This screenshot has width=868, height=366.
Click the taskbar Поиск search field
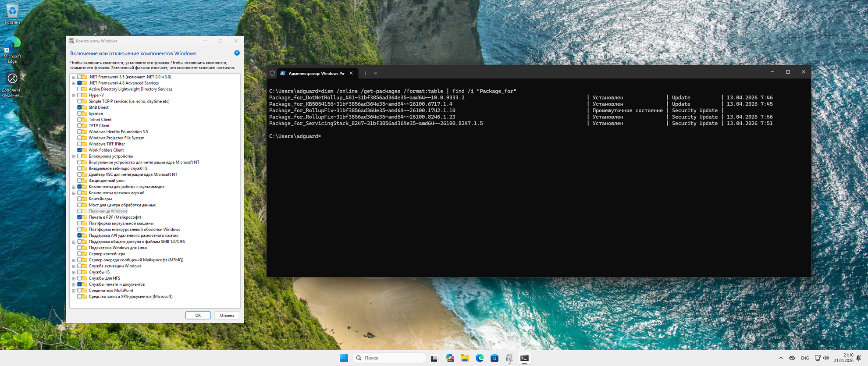coord(389,358)
